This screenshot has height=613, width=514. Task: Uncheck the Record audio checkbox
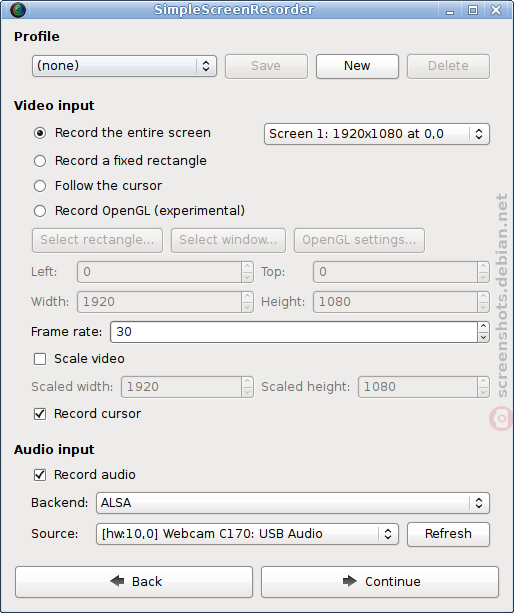pyautogui.click(x=40, y=475)
